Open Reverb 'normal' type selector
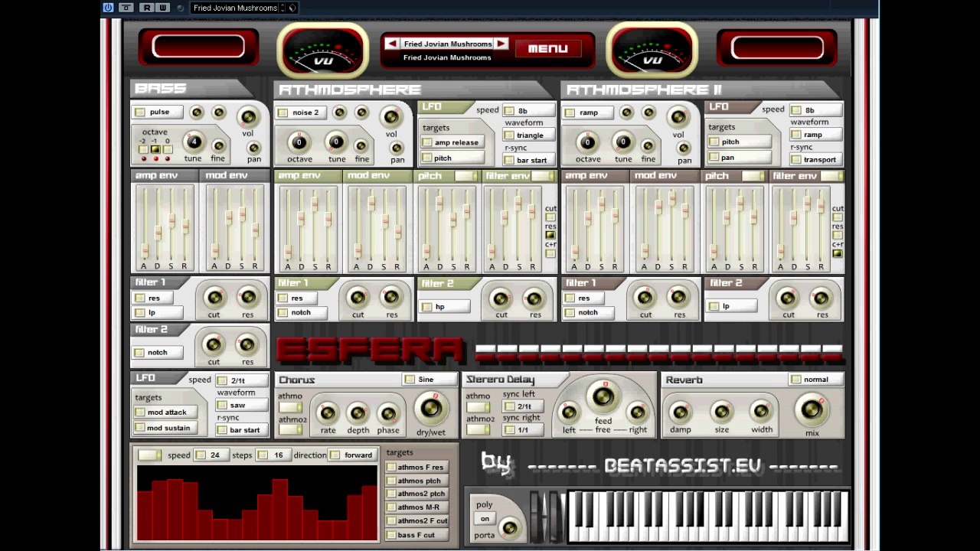This screenshot has width=980, height=551. (x=815, y=379)
